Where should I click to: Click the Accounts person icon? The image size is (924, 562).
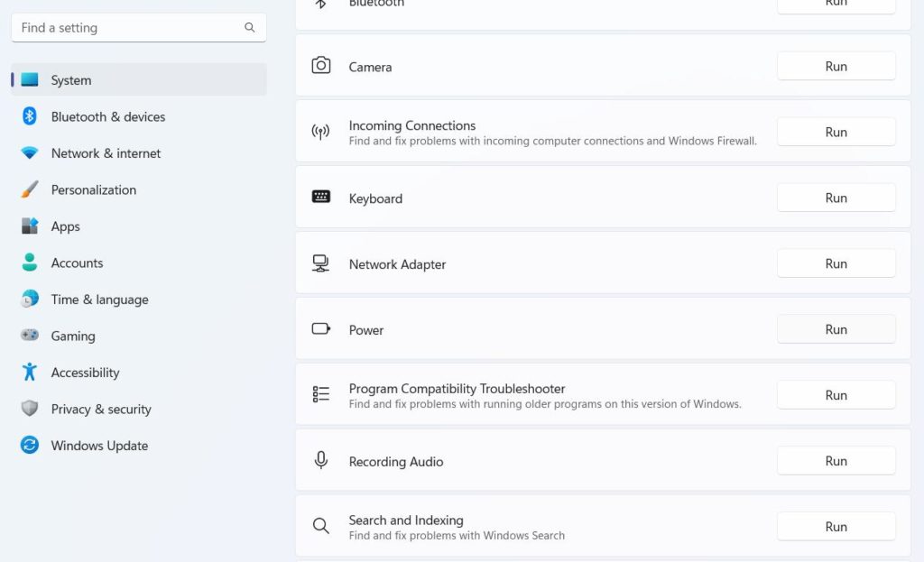(30, 263)
